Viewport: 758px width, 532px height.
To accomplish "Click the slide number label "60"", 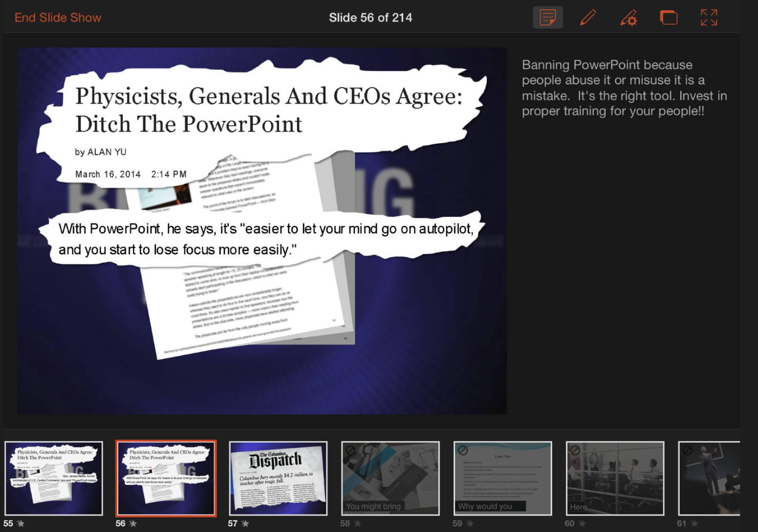I will (570, 523).
